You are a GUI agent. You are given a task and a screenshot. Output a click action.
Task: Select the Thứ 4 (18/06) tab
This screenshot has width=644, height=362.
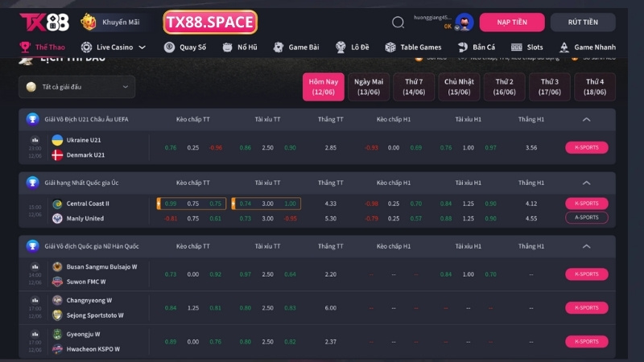[x=595, y=87]
